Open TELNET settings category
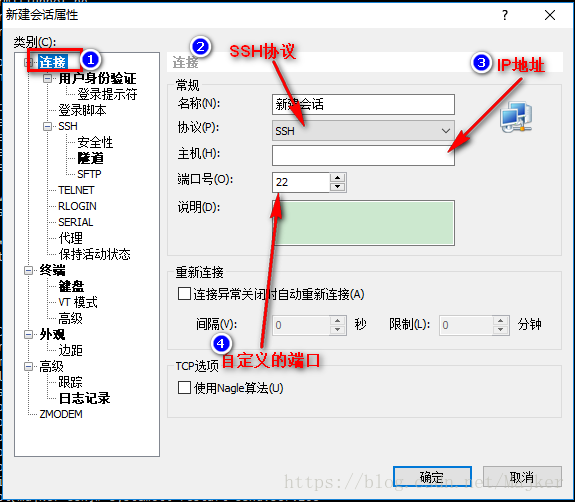 point(76,190)
